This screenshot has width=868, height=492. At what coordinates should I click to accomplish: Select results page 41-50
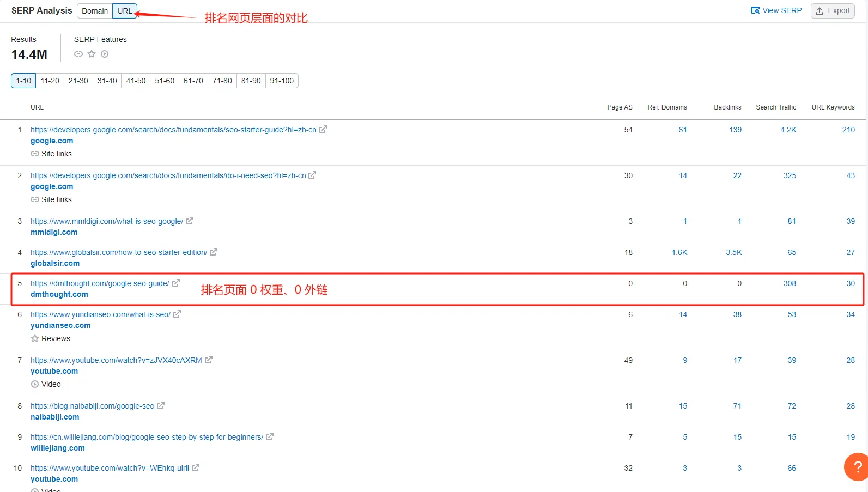pos(136,81)
